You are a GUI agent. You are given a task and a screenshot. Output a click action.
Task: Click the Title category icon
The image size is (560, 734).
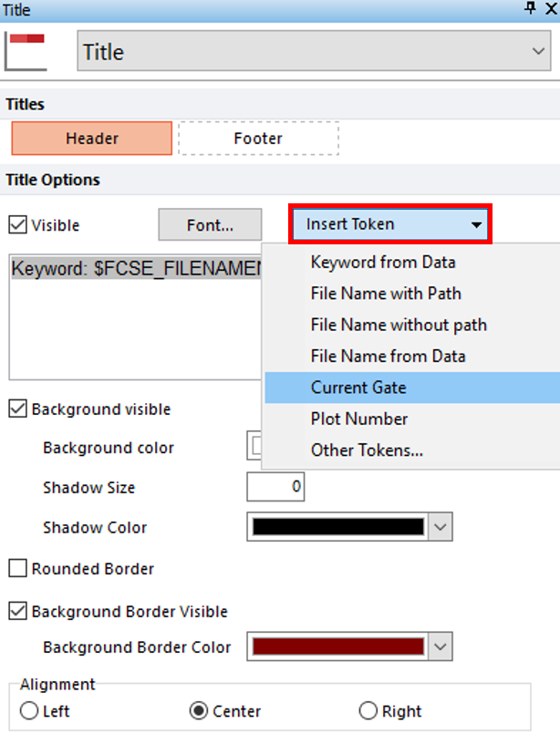(x=26, y=51)
